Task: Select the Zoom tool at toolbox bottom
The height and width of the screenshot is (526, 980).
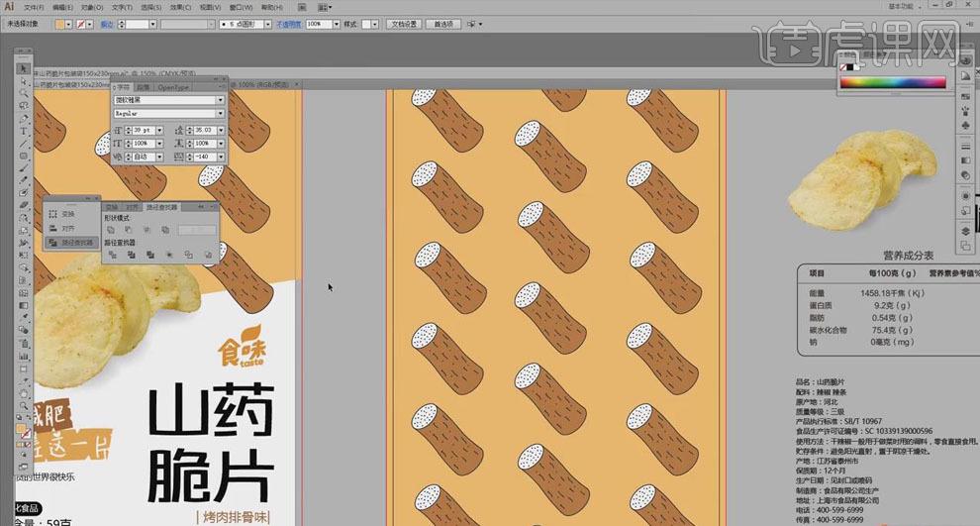Action: point(24,405)
